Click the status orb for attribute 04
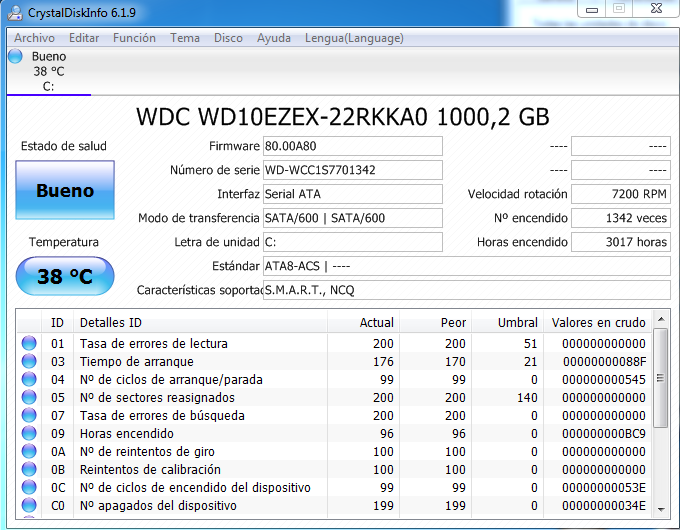This screenshot has width=680, height=530. coord(29,379)
